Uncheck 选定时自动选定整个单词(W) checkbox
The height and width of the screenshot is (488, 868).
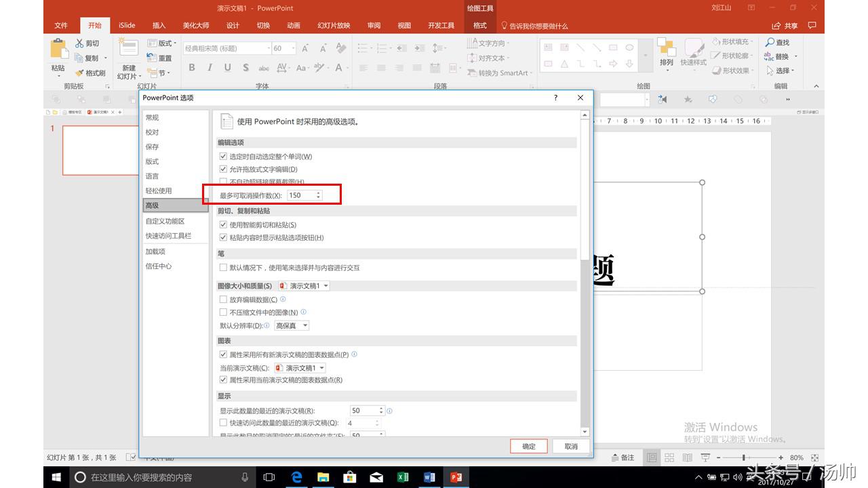(x=223, y=157)
